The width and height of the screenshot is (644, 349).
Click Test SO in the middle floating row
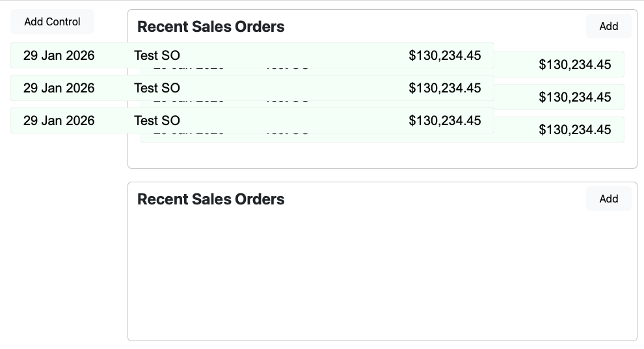[x=157, y=88]
